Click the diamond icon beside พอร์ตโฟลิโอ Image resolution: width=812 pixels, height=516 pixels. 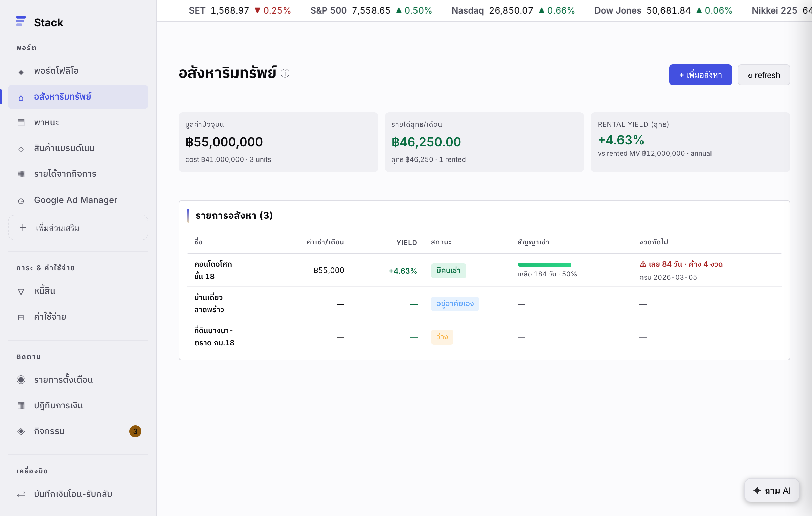coord(21,72)
